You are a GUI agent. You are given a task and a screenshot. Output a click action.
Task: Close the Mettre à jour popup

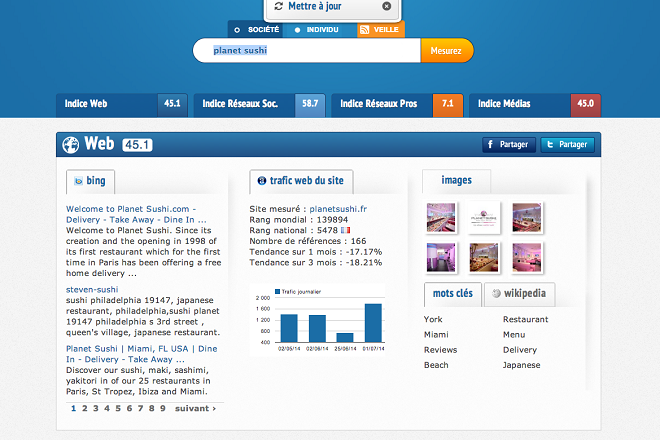(x=386, y=6)
